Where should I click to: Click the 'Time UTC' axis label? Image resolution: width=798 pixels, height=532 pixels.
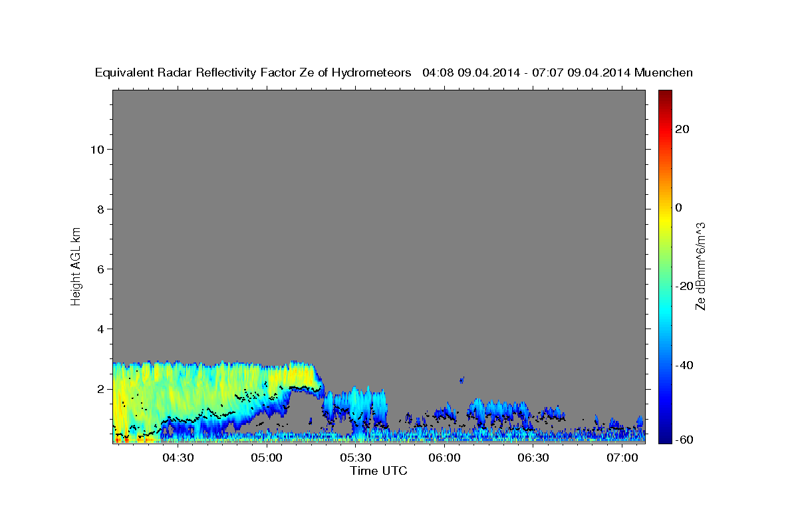pos(378,471)
